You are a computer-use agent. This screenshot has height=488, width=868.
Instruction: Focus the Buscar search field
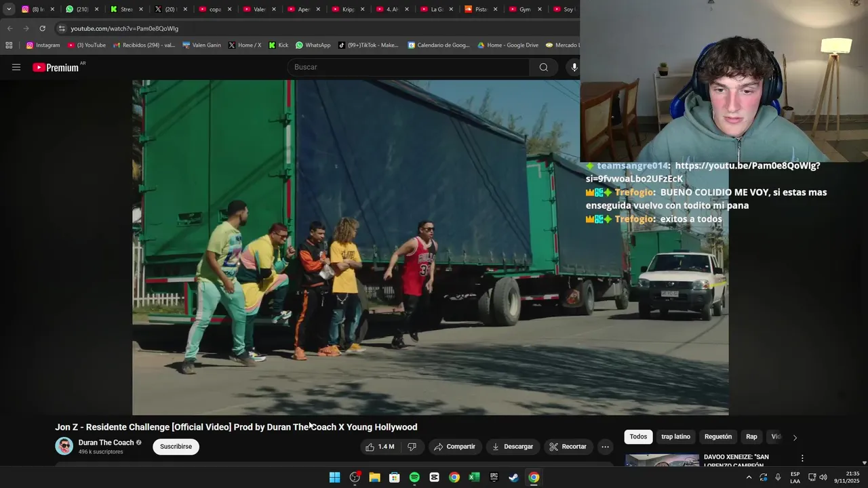click(x=408, y=67)
